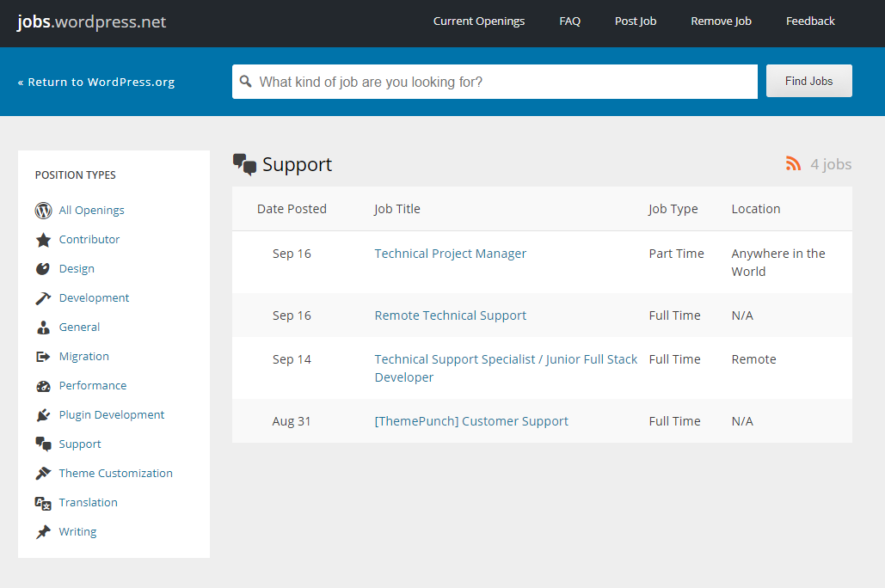Click the Writing pin icon

43,532
